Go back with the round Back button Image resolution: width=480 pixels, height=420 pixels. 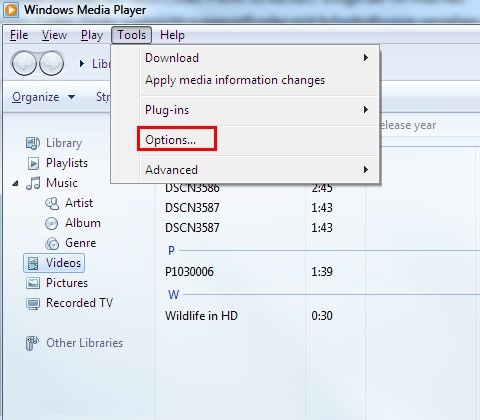24,63
